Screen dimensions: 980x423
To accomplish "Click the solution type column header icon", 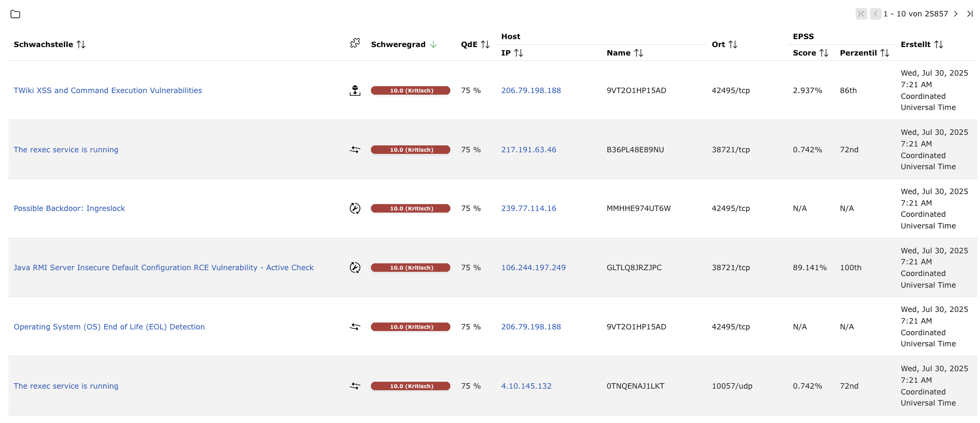I will coord(355,43).
